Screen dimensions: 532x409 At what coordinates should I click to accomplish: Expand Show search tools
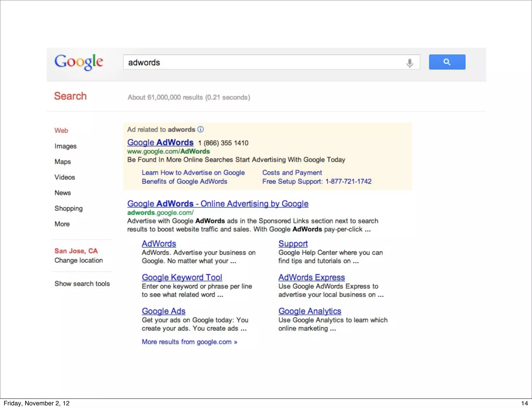[x=82, y=284]
